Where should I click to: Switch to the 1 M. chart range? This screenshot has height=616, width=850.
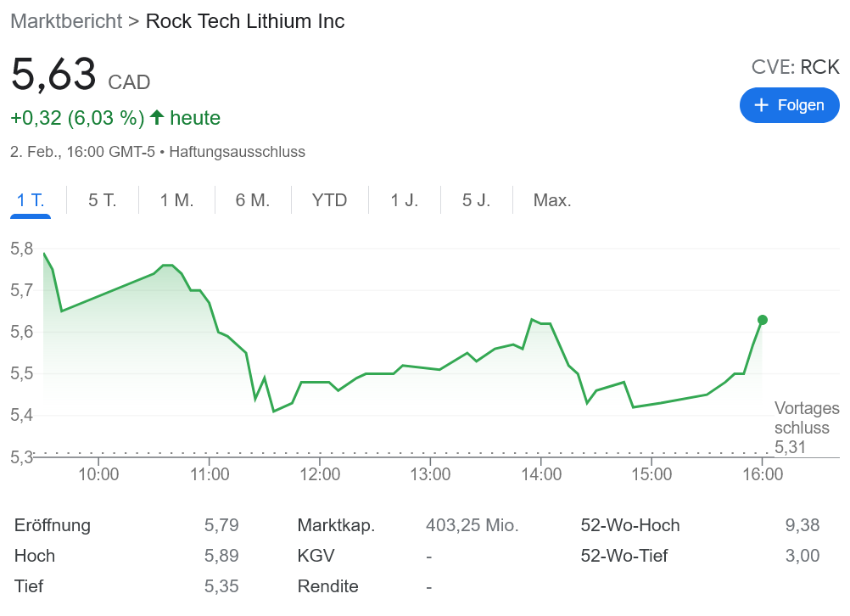(x=176, y=200)
